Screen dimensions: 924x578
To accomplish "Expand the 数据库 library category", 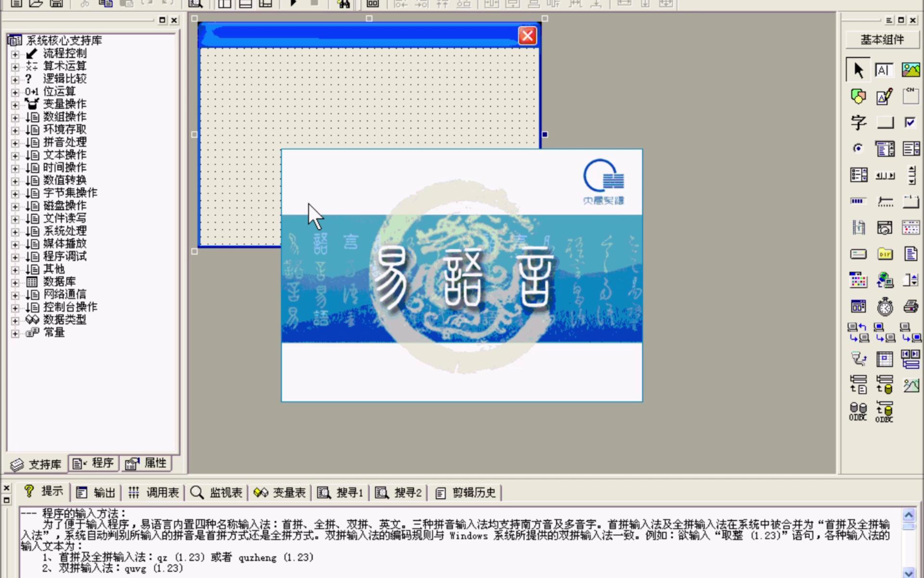I will tap(14, 281).
